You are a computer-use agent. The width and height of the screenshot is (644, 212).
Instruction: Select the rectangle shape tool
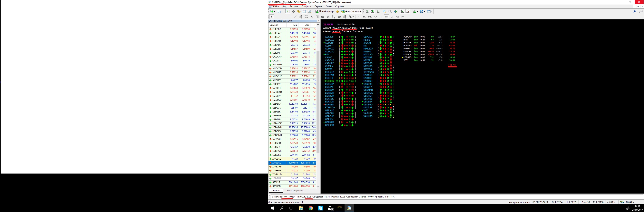323,17
